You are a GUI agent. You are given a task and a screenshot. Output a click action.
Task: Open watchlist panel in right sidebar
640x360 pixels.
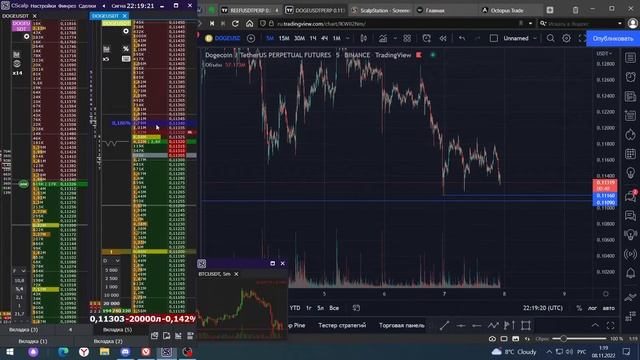tap(631, 58)
